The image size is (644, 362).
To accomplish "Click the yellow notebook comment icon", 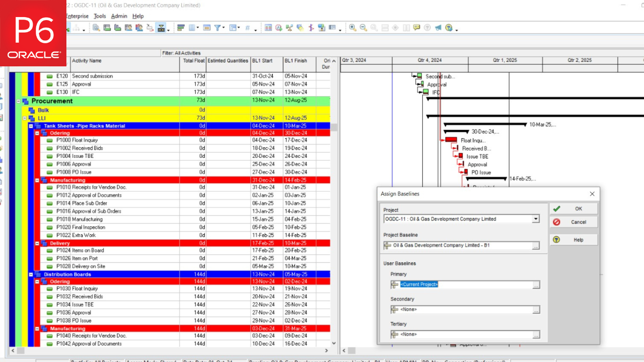I will pos(417,28).
